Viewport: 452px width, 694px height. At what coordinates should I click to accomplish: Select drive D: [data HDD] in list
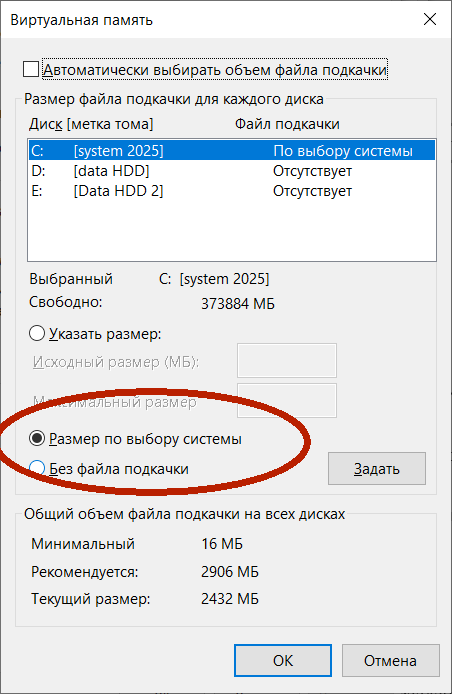tap(232, 171)
